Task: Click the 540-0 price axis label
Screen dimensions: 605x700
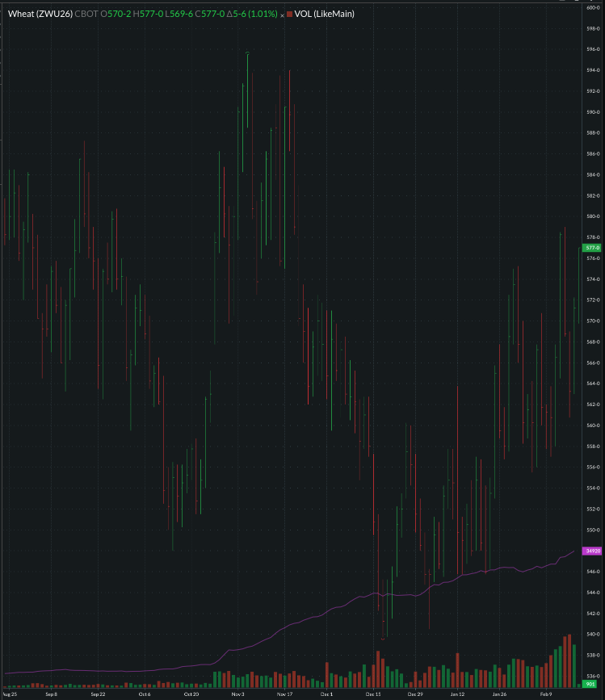Action: click(592, 635)
